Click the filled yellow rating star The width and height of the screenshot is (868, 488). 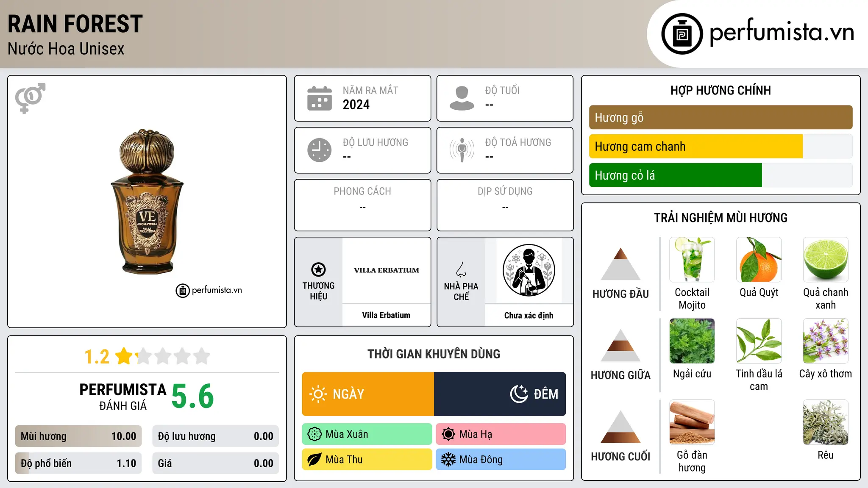pos(124,356)
